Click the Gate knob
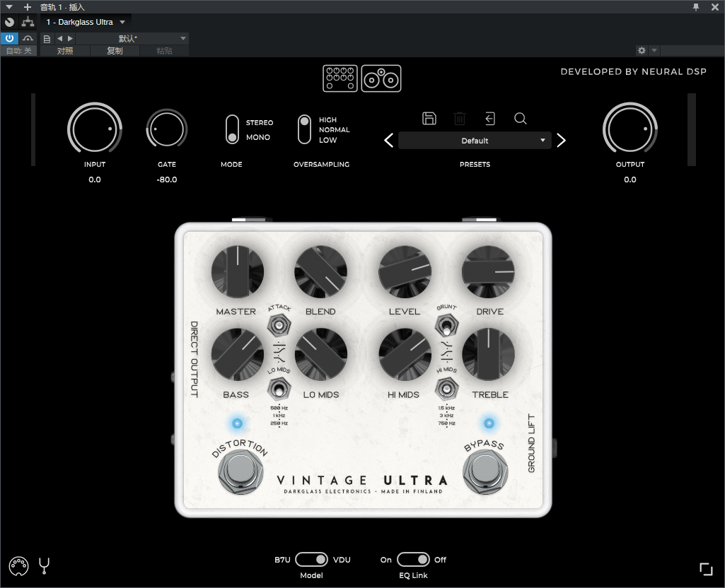This screenshot has height=588, width=725. 166,129
